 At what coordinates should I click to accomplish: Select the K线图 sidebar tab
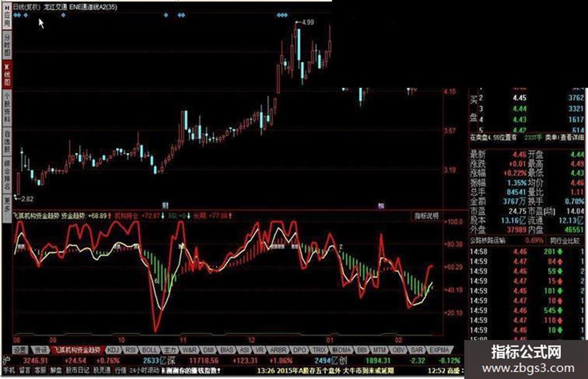(7, 75)
